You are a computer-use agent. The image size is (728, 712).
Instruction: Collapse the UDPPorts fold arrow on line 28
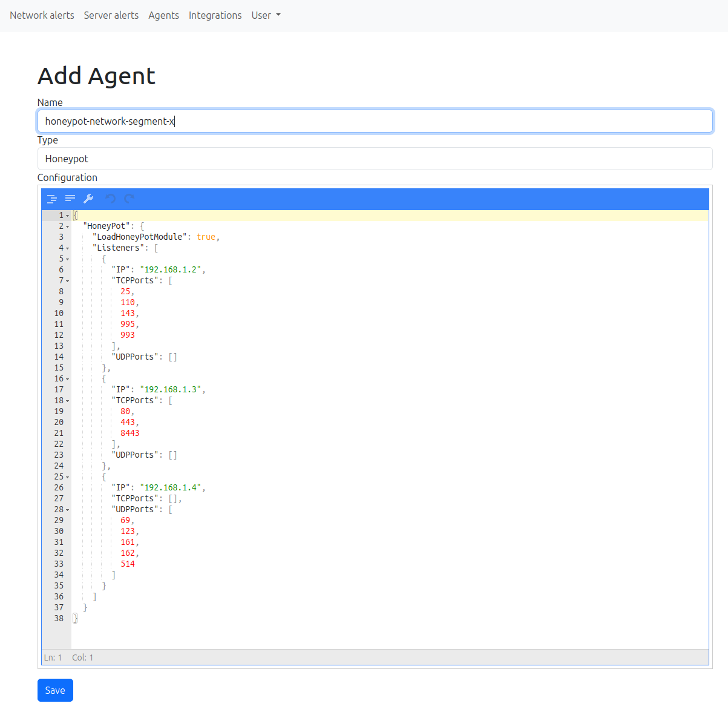click(68, 510)
